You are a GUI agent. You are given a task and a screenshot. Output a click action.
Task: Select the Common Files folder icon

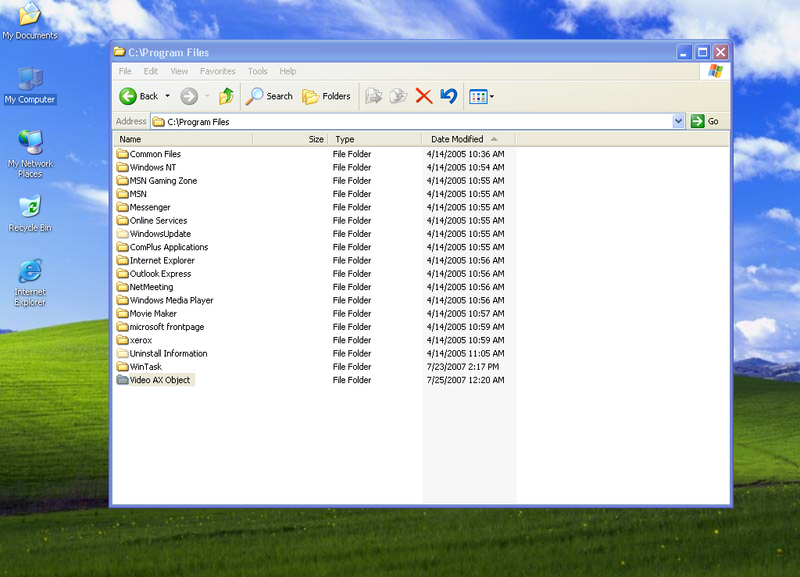point(122,154)
